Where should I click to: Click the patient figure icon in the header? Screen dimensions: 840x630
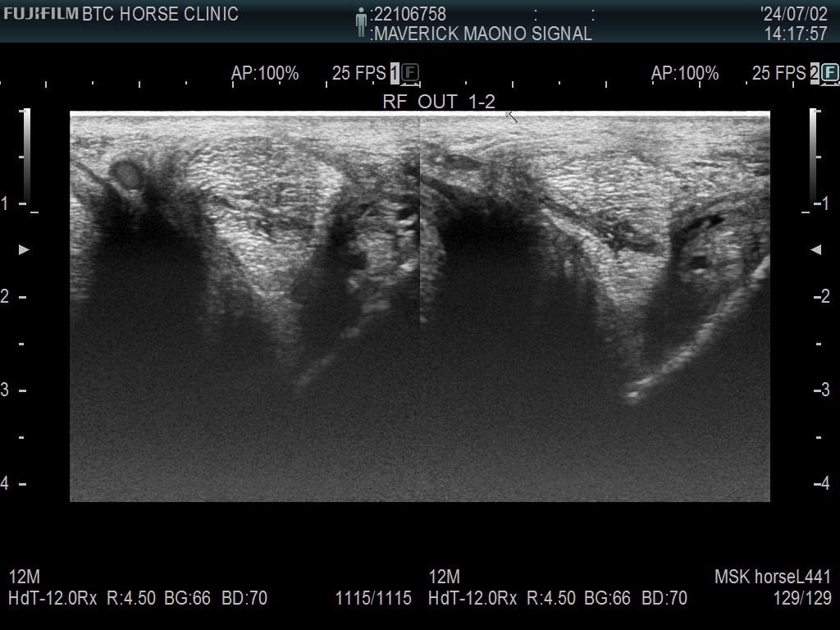pos(361,22)
